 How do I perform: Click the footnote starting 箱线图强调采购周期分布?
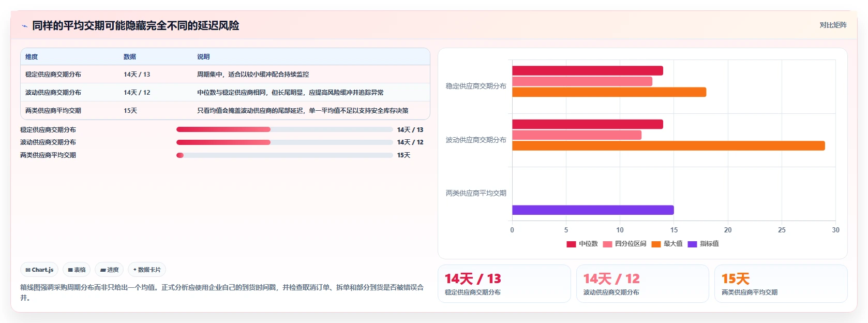222,292
